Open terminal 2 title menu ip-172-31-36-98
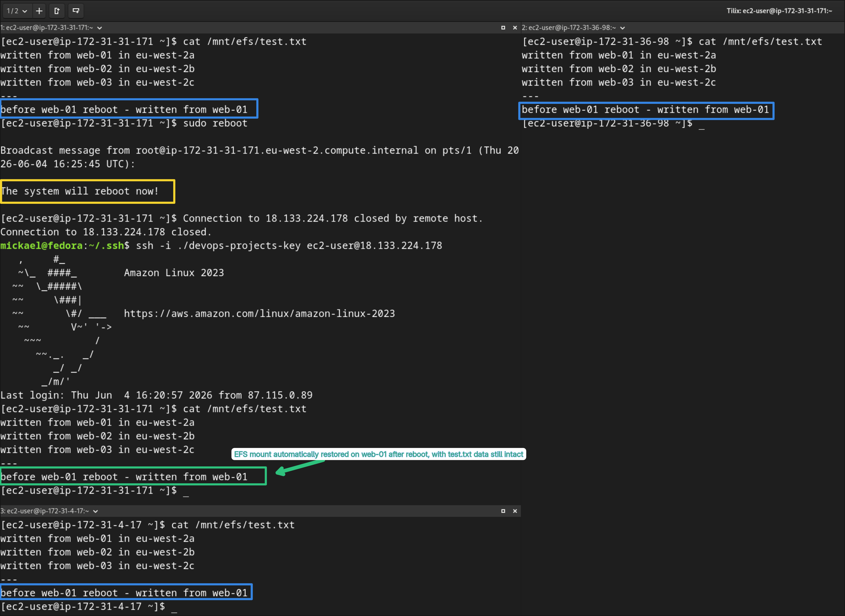 click(x=574, y=28)
